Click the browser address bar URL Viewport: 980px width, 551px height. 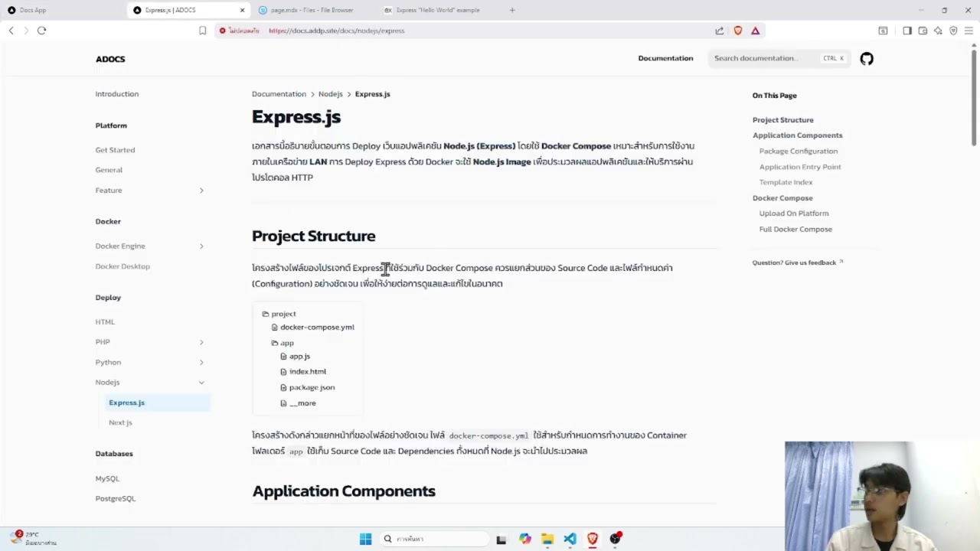pos(336,31)
